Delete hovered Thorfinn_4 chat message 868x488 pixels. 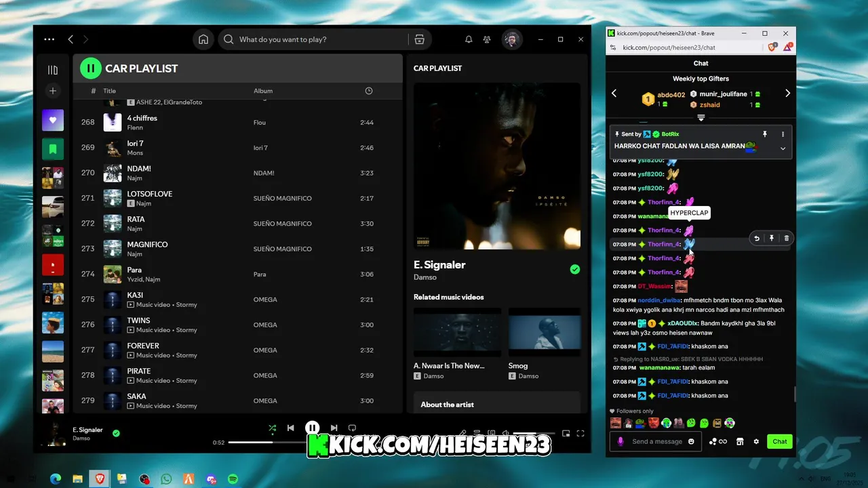click(787, 238)
